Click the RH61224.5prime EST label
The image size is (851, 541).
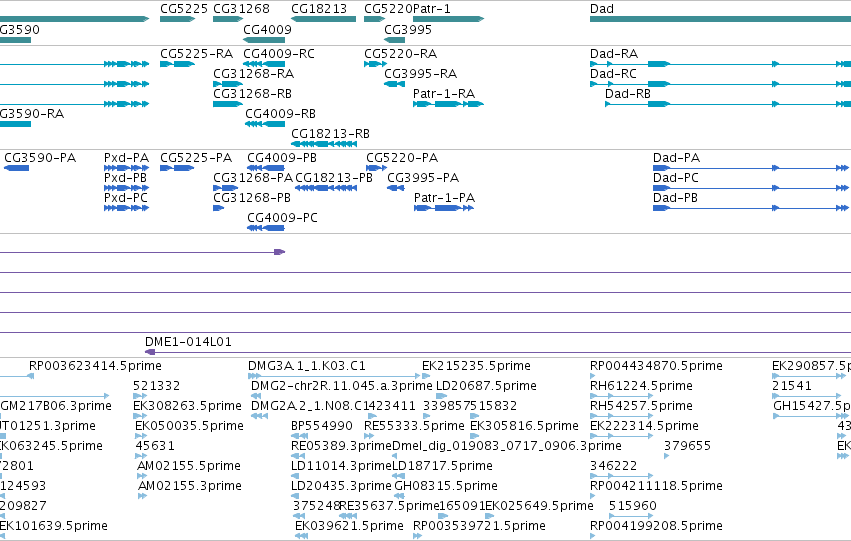coord(641,386)
